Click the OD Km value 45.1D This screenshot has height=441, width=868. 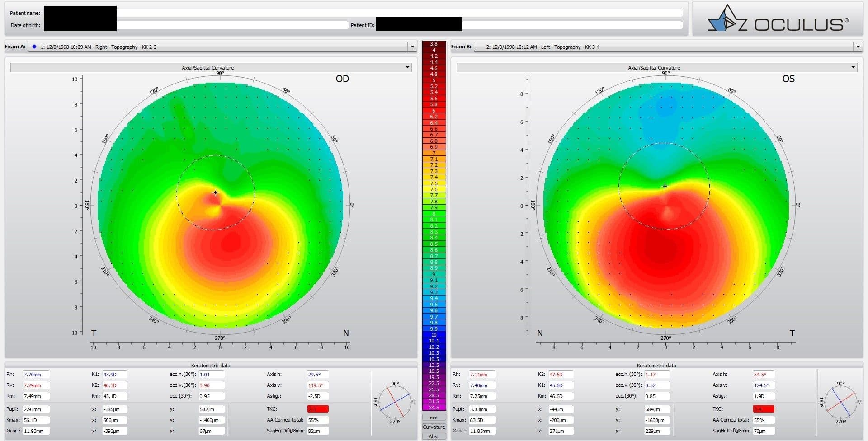click(x=114, y=396)
